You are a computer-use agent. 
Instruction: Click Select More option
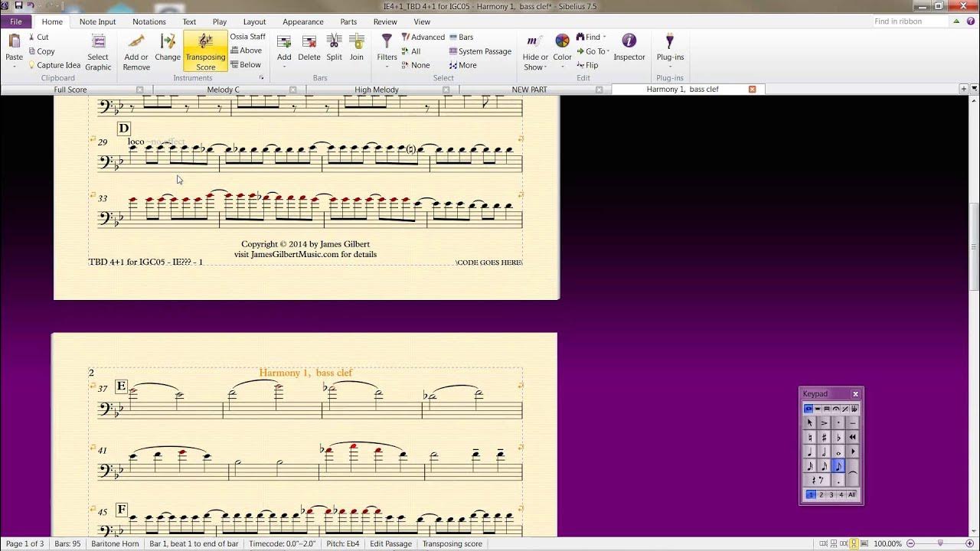click(462, 65)
